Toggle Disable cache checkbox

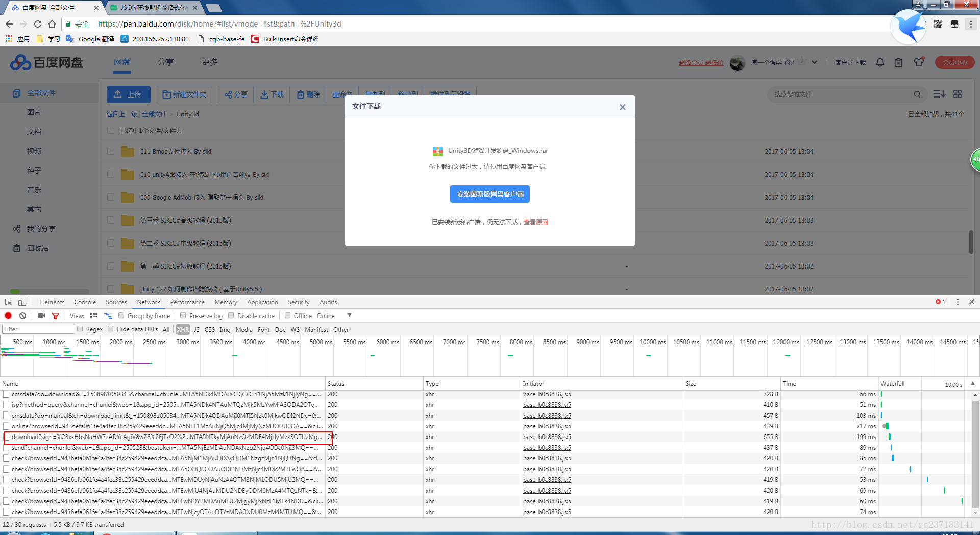pos(231,315)
